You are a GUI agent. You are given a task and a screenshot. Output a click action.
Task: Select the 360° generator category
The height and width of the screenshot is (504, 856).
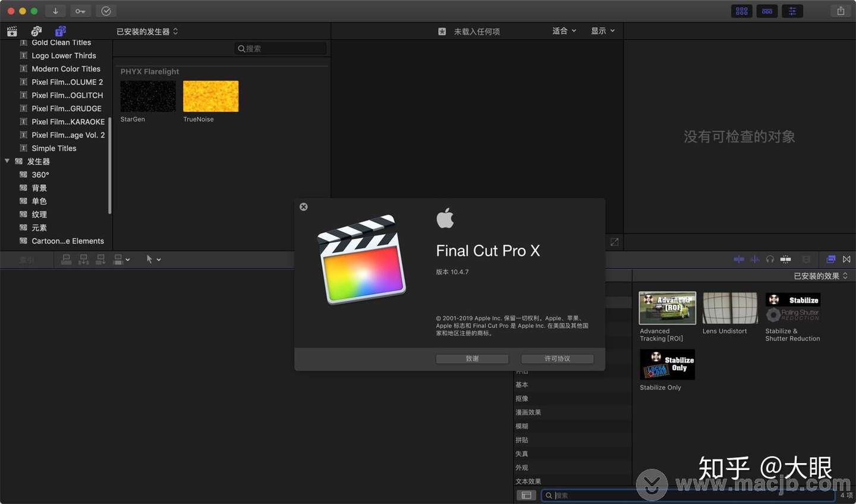click(x=40, y=175)
